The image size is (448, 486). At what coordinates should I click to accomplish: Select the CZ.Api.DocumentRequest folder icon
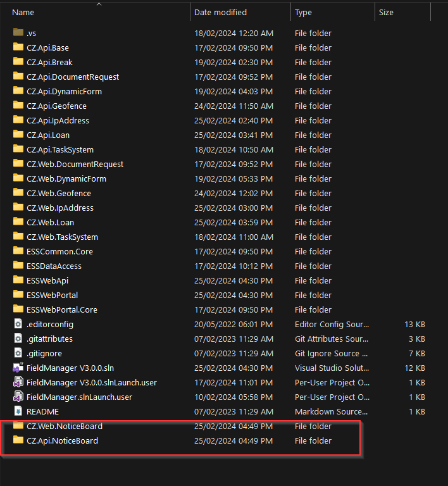(18, 76)
